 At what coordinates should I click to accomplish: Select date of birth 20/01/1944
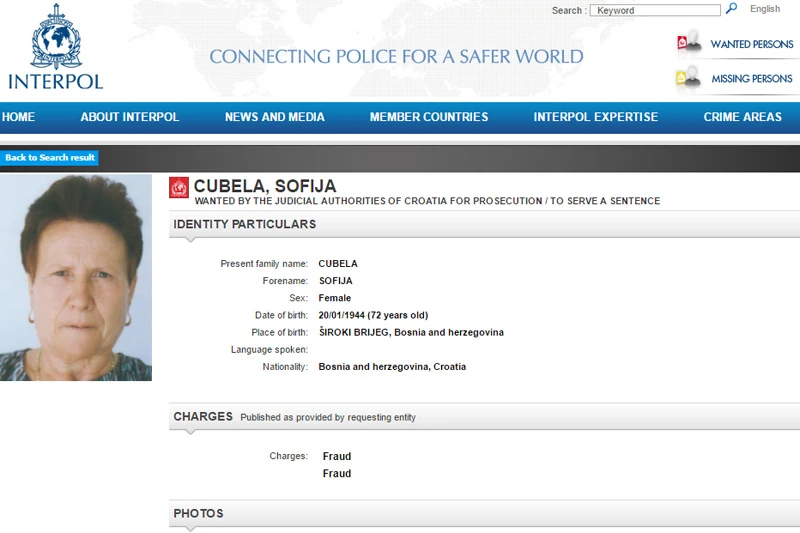(x=341, y=315)
